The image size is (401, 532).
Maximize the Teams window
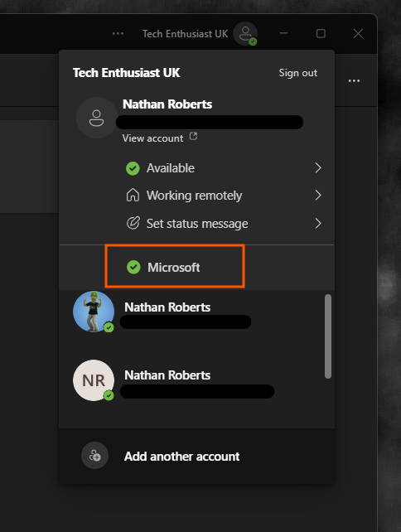pyautogui.click(x=321, y=33)
